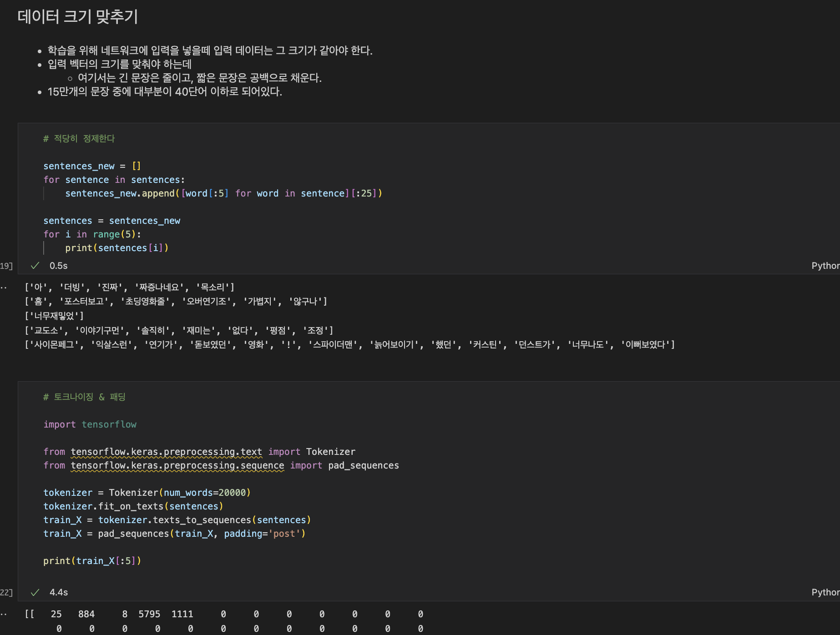Screen dimensions: 840x635
Task: Click the success checkmark beside 0.5s
Action: (x=35, y=266)
